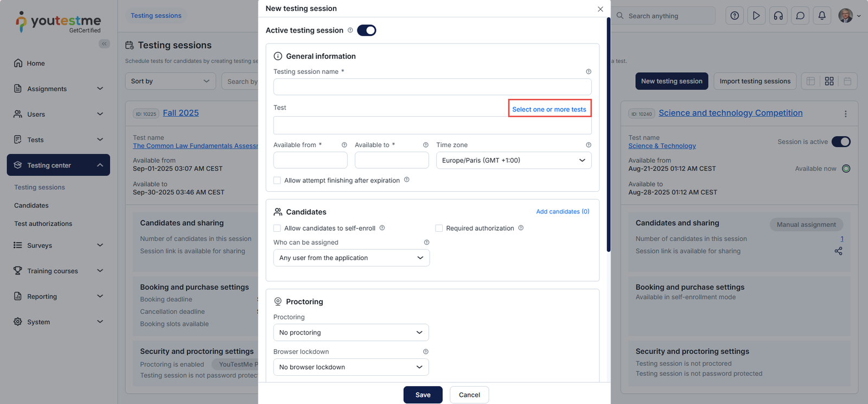Check Allow attempt finishing after expiration
This screenshot has height=404, width=868.
(x=277, y=180)
